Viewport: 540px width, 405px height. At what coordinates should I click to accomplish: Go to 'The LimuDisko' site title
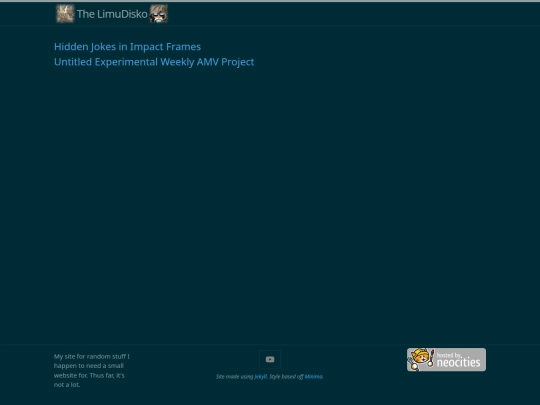click(x=112, y=14)
